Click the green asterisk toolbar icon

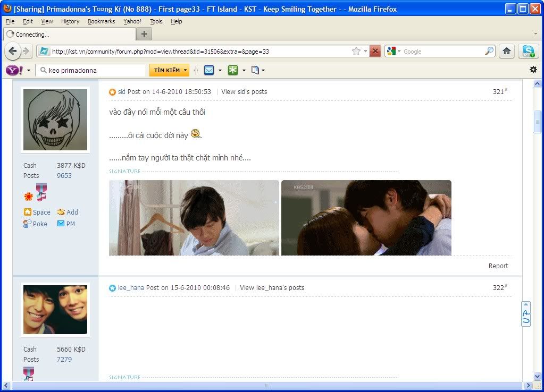pos(233,70)
